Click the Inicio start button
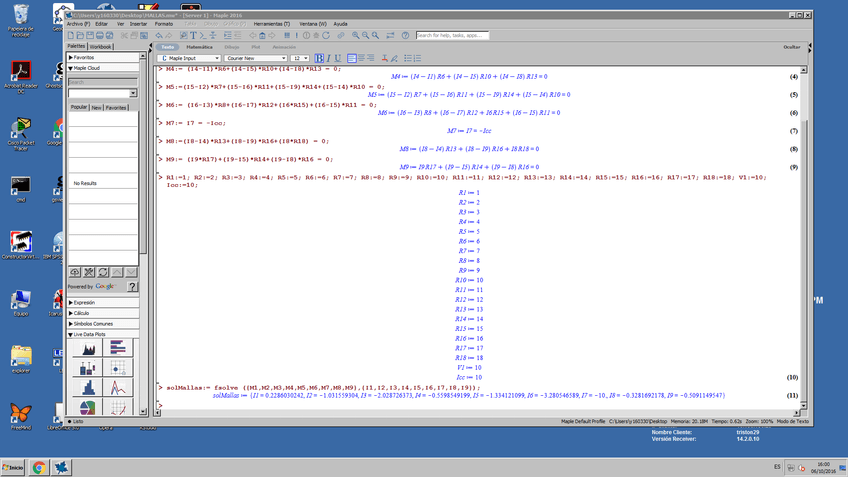The height and width of the screenshot is (477, 848). [13, 467]
